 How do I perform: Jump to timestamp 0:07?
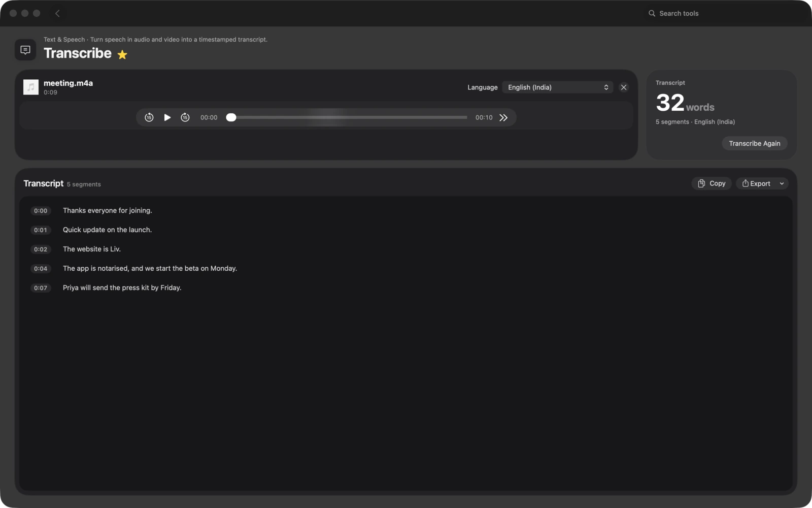pyautogui.click(x=41, y=288)
